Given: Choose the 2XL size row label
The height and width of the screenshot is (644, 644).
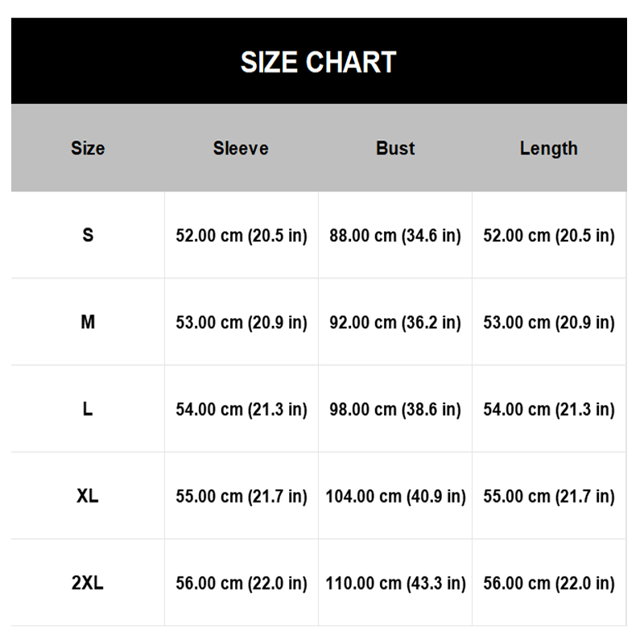Looking at the screenshot, I should pyautogui.click(x=88, y=583).
